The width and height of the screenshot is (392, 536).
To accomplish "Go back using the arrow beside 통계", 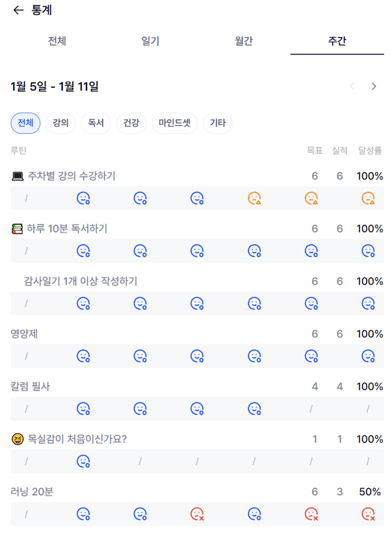I will [x=18, y=10].
